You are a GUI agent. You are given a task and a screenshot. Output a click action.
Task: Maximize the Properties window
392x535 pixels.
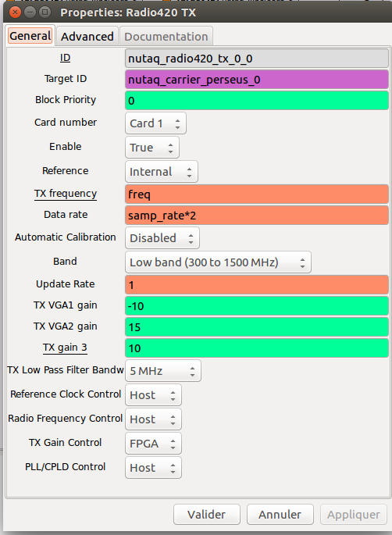pos(45,12)
